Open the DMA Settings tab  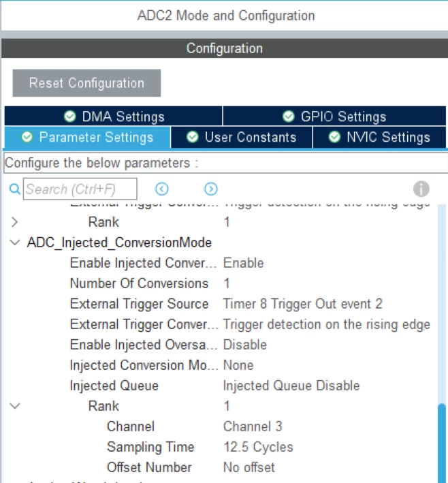113,116
